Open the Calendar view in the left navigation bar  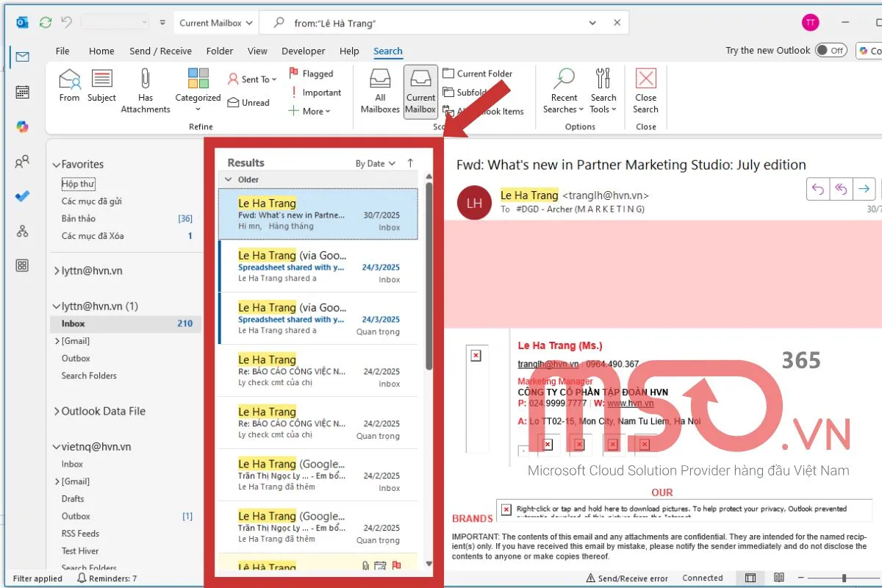click(21, 91)
